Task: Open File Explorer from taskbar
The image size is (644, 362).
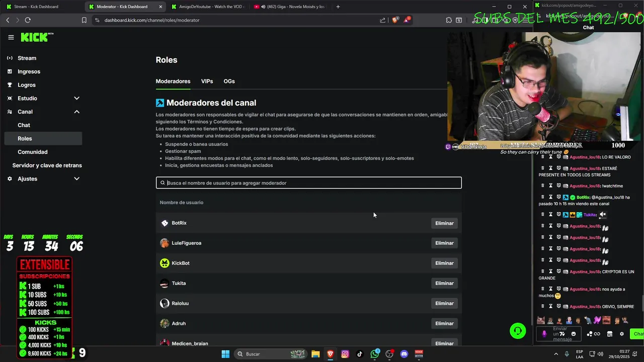Action: pyautogui.click(x=315, y=354)
